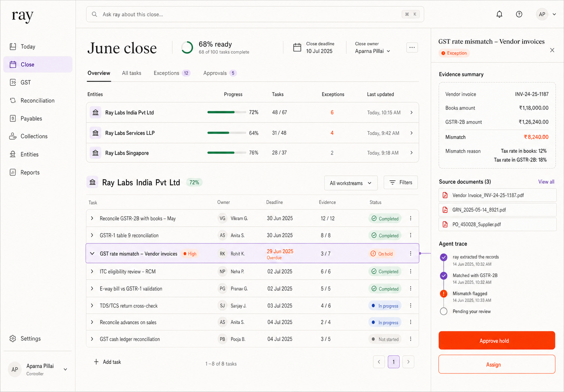Collapse the GST rate mismatch task row
Viewport: 564px width, 392px height.
92,254
